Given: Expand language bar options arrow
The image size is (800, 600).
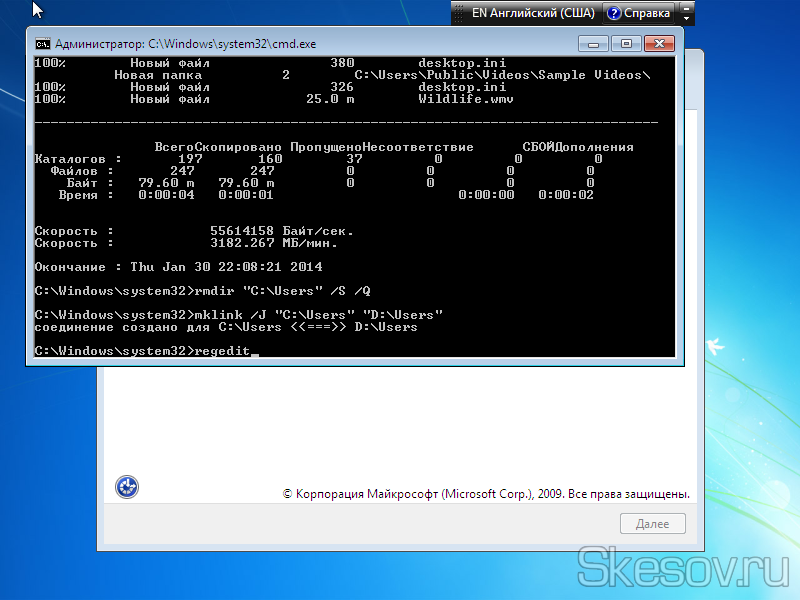Looking at the screenshot, I should [x=686, y=19].
